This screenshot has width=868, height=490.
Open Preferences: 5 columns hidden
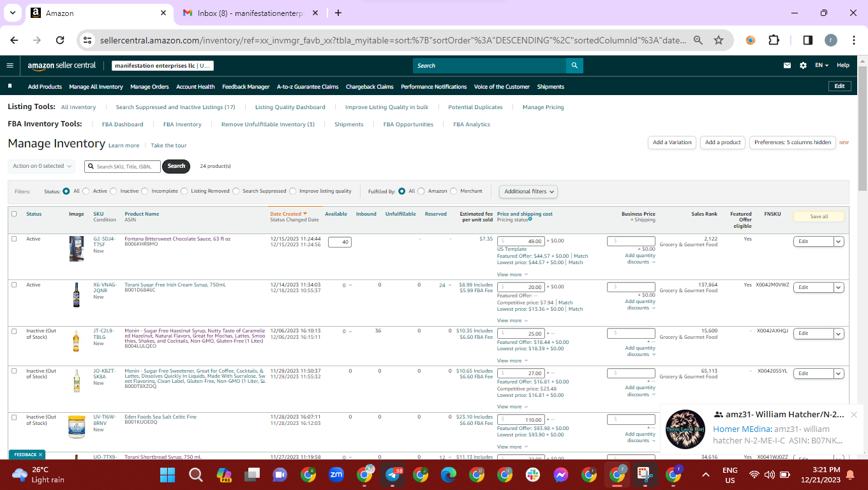pyautogui.click(x=793, y=142)
